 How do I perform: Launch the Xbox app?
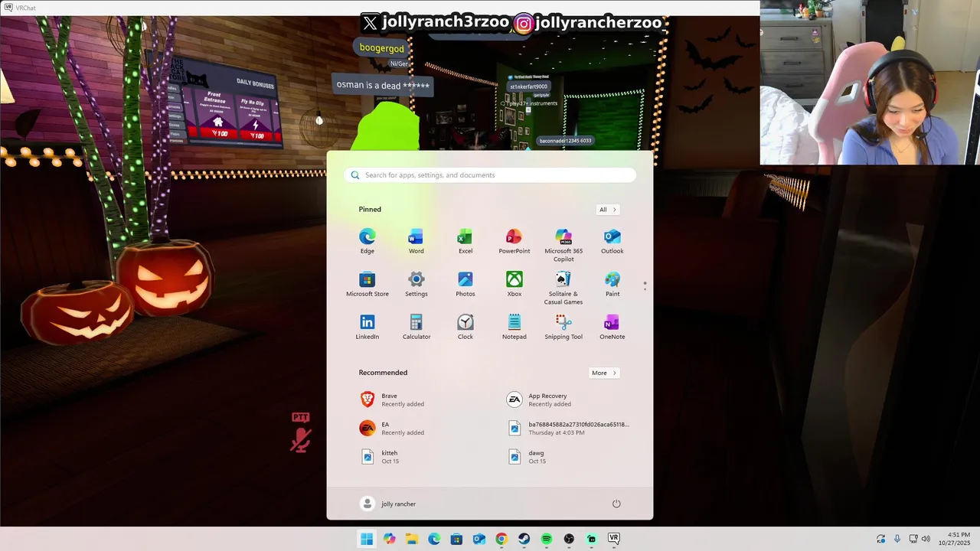pyautogui.click(x=514, y=284)
